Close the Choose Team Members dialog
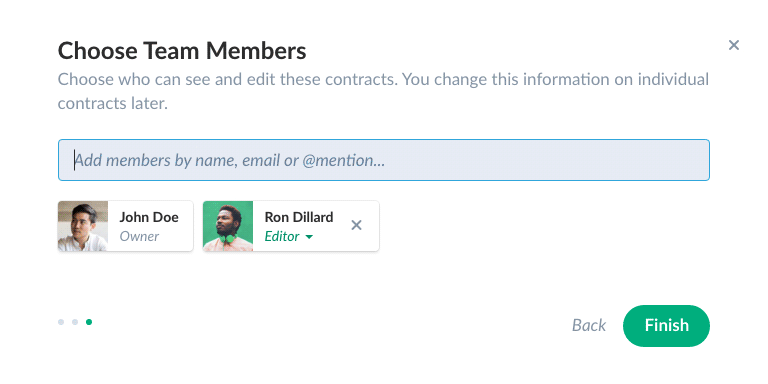Viewport: 768px width, 384px height. pyautogui.click(x=733, y=45)
